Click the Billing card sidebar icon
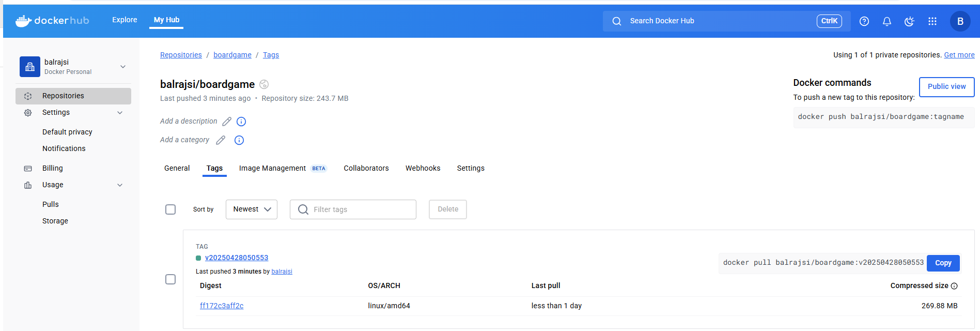980x331 pixels. pyautogui.click(x=28, y=169)
